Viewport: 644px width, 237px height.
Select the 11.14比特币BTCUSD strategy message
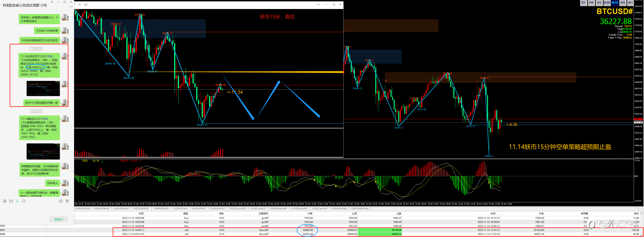(x=39, y=65)
